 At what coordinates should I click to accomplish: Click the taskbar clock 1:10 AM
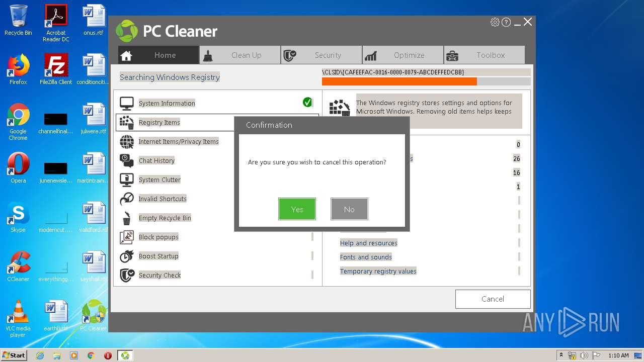click(618, 355)
